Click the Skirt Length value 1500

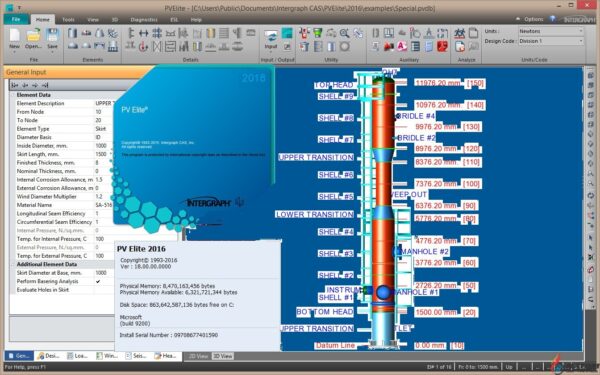tap(101, 154)
